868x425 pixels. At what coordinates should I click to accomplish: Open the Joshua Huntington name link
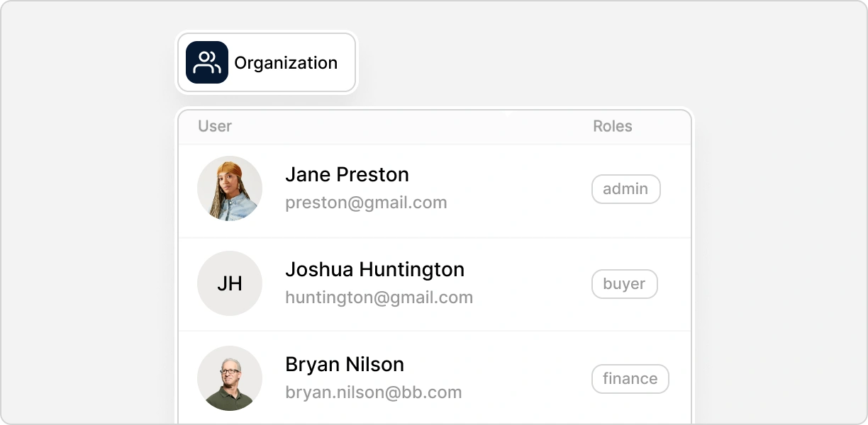374,269
